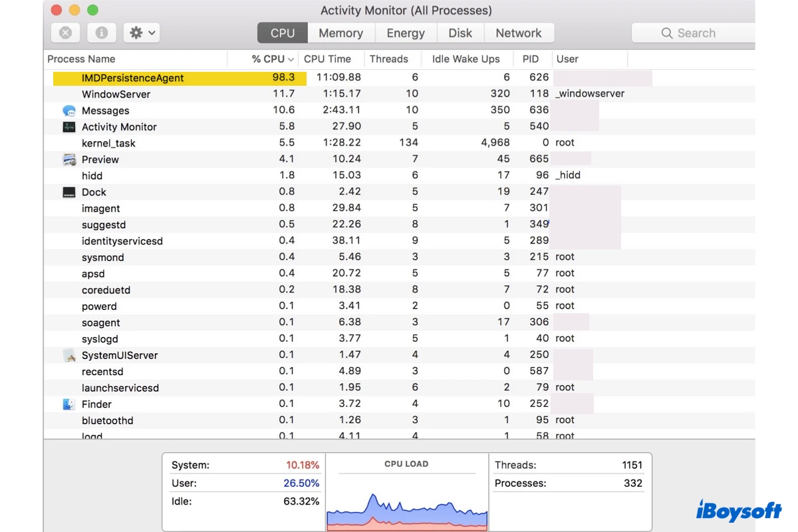Screen dimensions: 798x532
Task: Select the Network tab
Action: click(518, 33)
